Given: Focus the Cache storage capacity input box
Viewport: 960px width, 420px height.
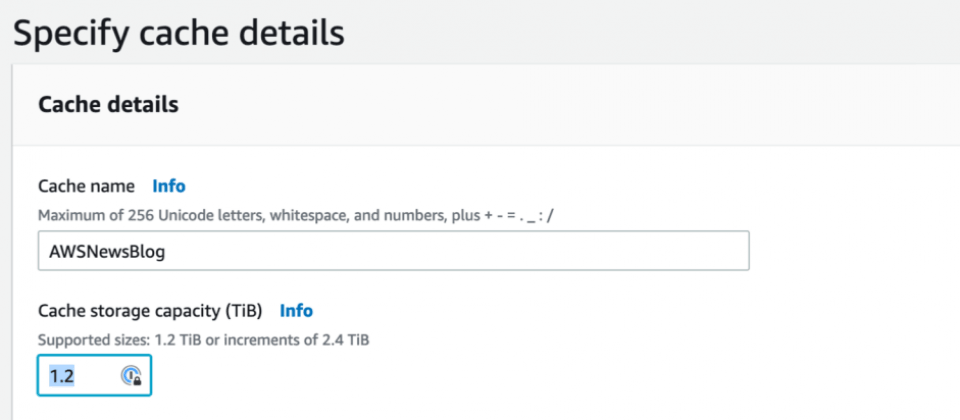Looking at the screenshot, I should click(94, 375).
